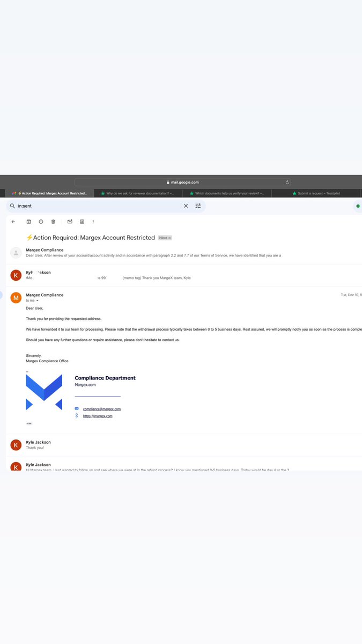Click the "Compliance Department" signature heading
Screen dimensions: 362x644
(x=105, y=378)
